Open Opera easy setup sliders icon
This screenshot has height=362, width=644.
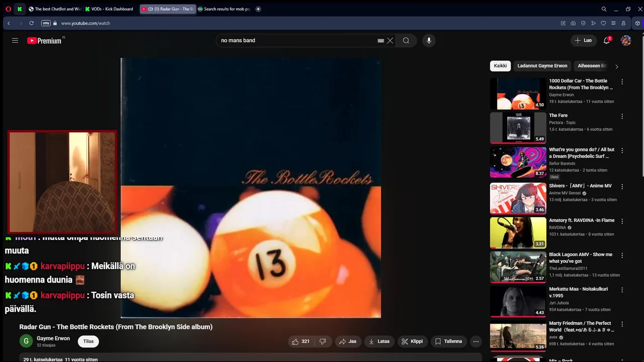coord(613,23)
